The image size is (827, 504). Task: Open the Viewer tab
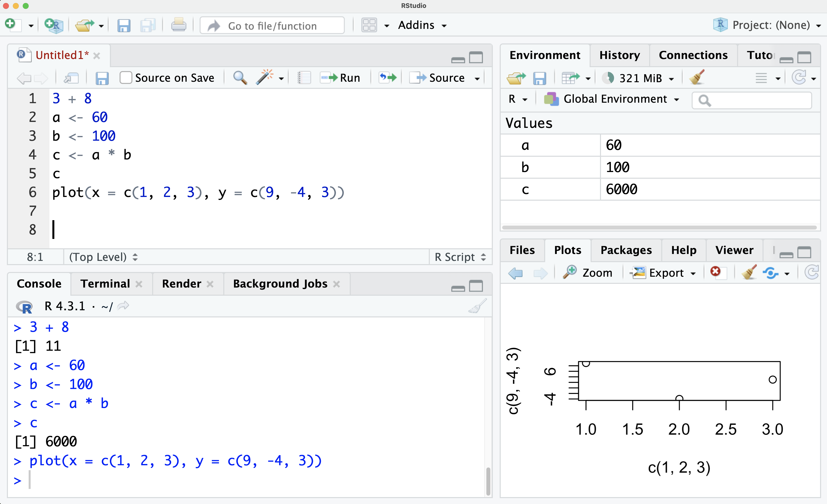[x=734, y=250]
